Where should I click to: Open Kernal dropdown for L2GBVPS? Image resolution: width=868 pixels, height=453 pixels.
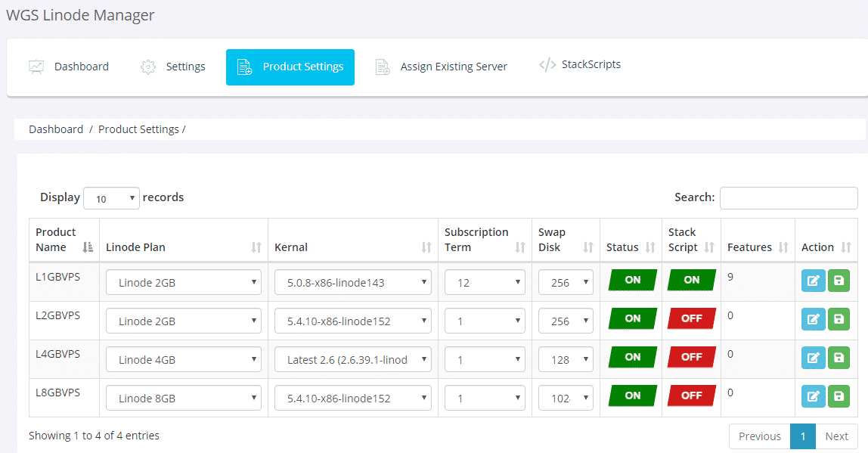tap(352, 321)
